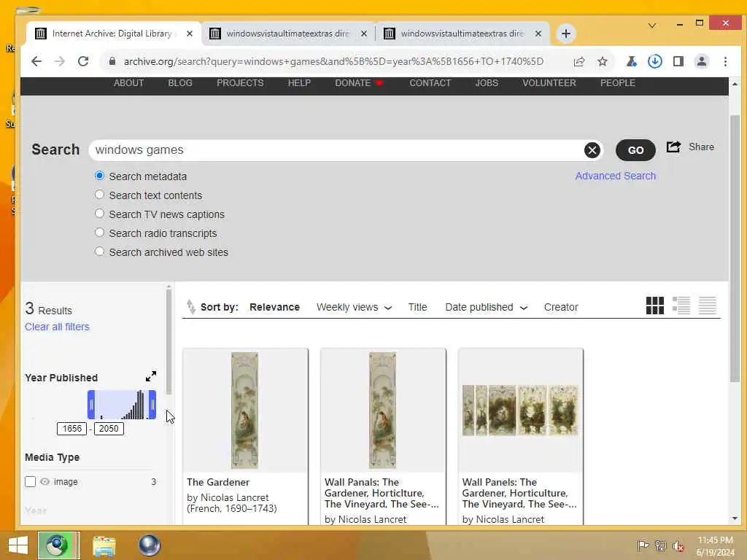Image resolution: width=747 pixels, height=560 pixels.
Task: Open File Explorer from the taskbar
Action: click(x=104, y=545)
